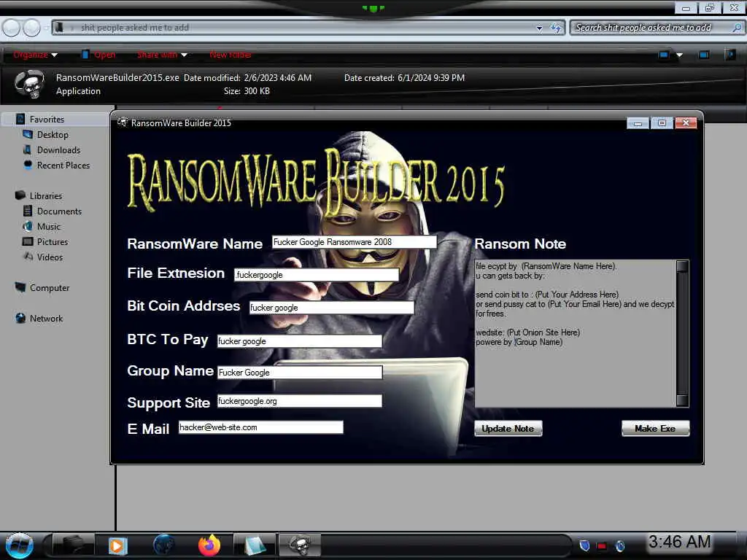
Task: Click the Documents library icon
Action: coord(28,211)
